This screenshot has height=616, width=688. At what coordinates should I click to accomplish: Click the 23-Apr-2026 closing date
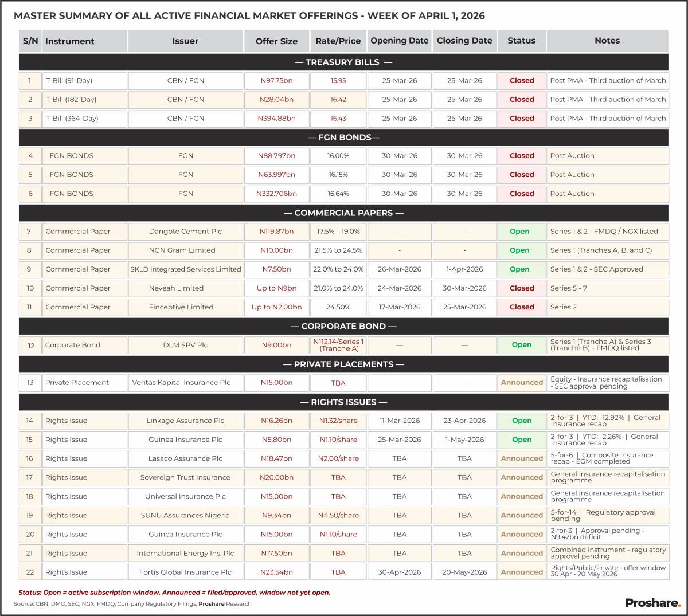[464, 421]
